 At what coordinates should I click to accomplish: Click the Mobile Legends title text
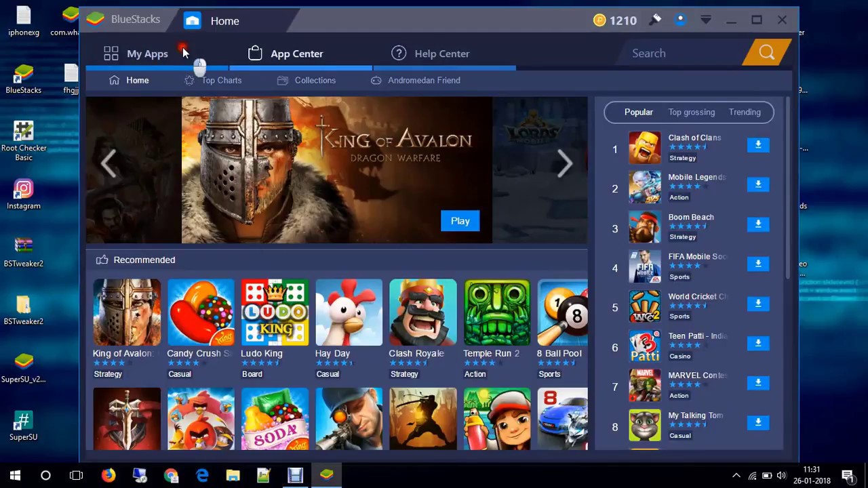[696, 177]
